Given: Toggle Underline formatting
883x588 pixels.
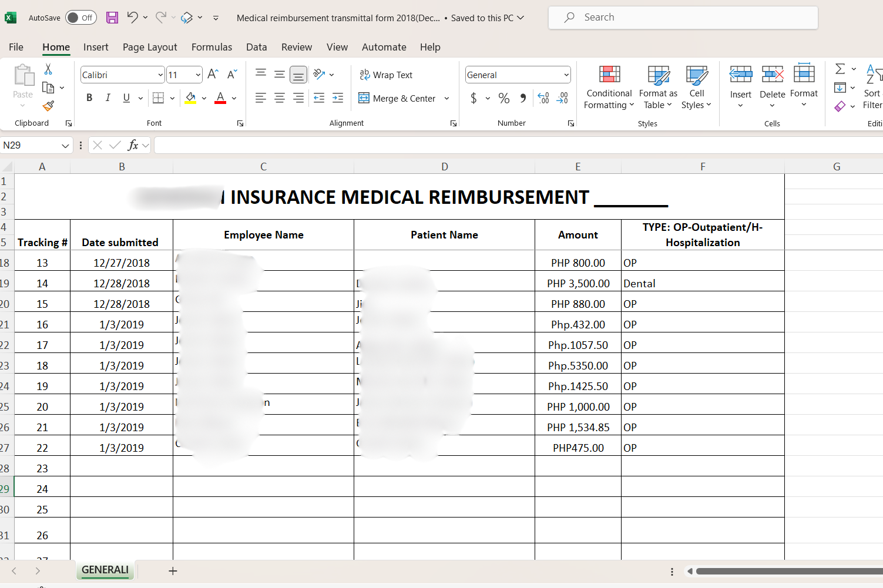Looking at the screenshot, I should point(126,98).
